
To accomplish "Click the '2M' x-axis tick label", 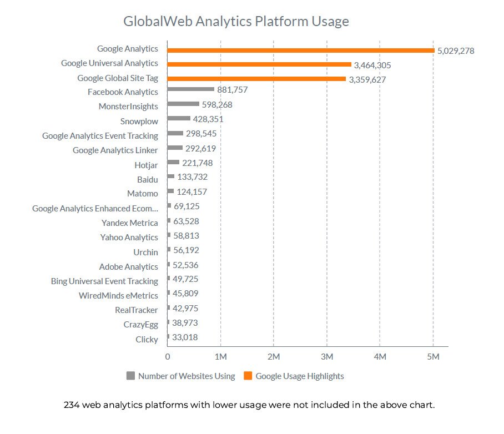I will coord(274,357).
